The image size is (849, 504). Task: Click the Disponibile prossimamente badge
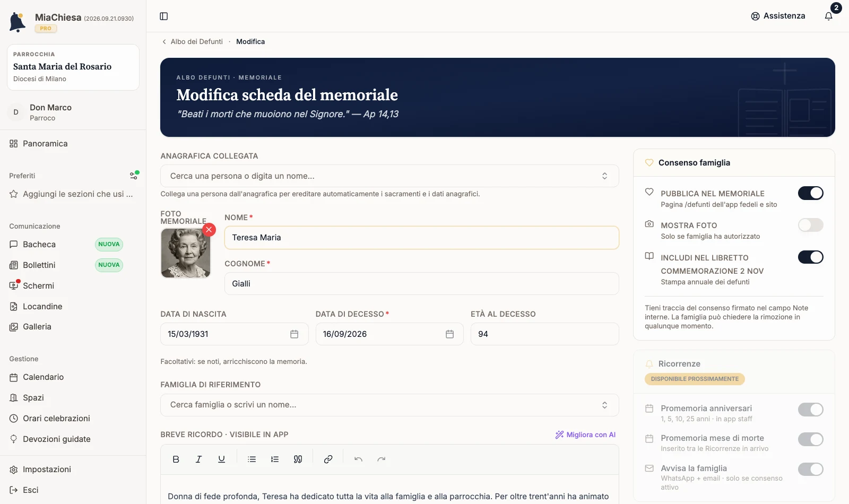coord(695,379)
